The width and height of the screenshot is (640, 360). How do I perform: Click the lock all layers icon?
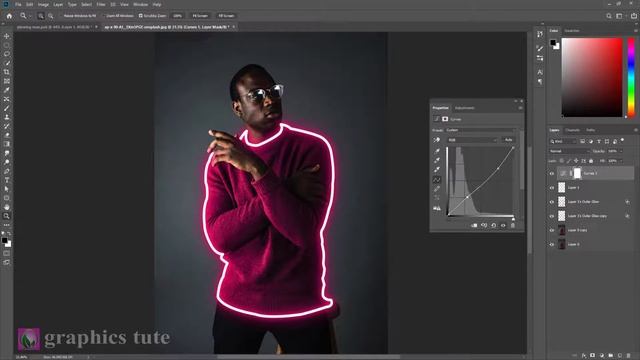coord(591,161)
